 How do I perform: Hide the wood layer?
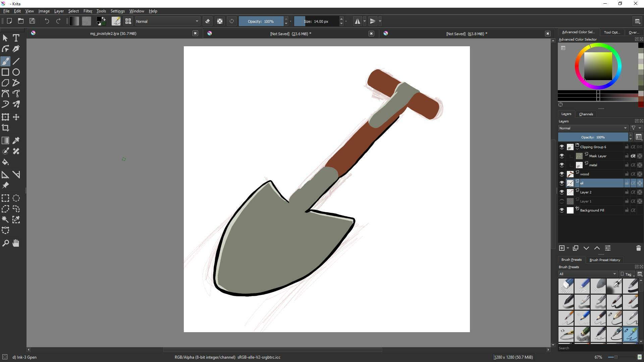click(x=562, y=174)
